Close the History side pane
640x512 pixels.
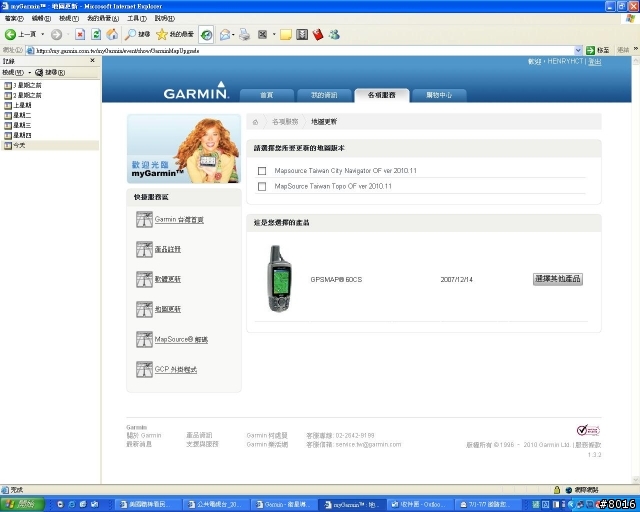[x=92, y=61]
